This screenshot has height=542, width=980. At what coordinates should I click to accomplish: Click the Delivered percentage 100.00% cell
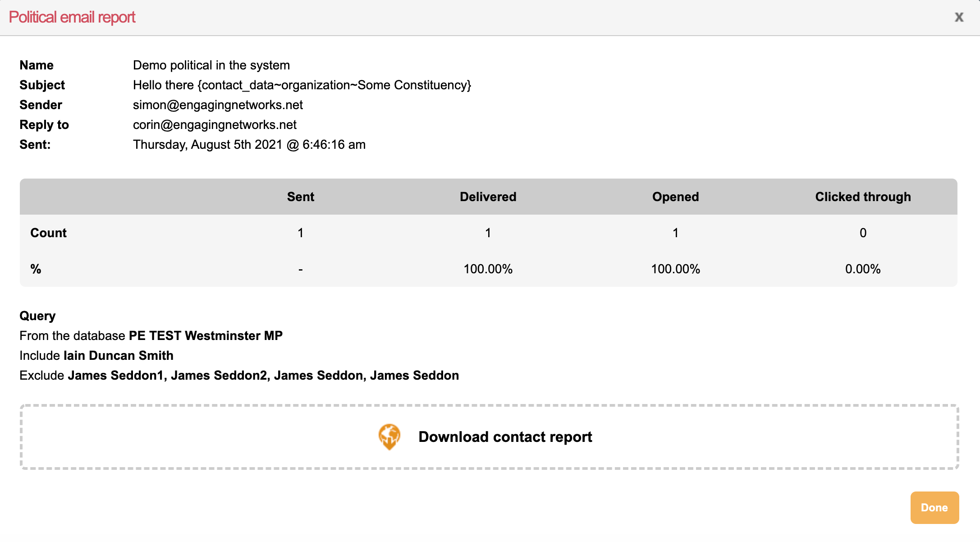(x=488, y=269)
